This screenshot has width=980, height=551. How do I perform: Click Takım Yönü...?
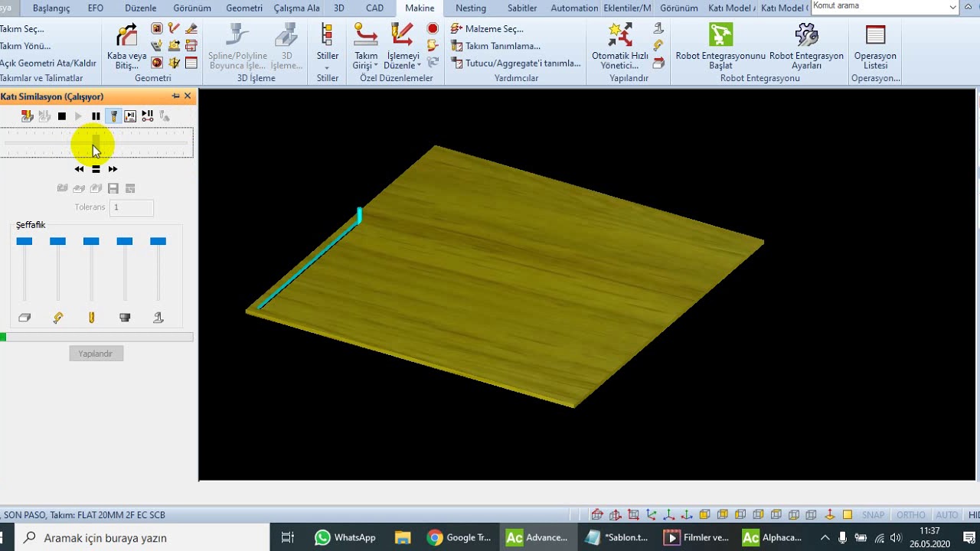pos(25,46)
